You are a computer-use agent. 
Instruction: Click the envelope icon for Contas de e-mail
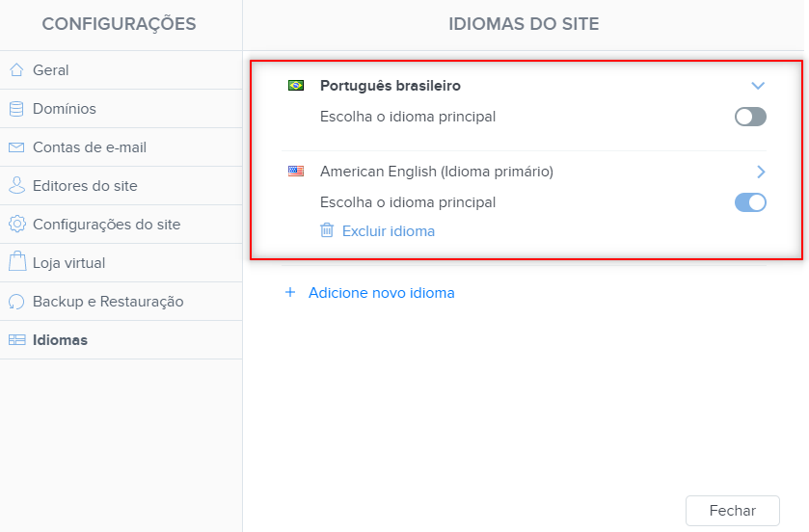16,147
